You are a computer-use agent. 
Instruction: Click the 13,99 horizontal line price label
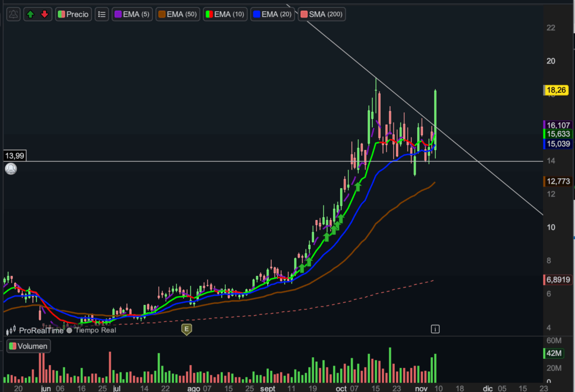[x=15, y=156]
